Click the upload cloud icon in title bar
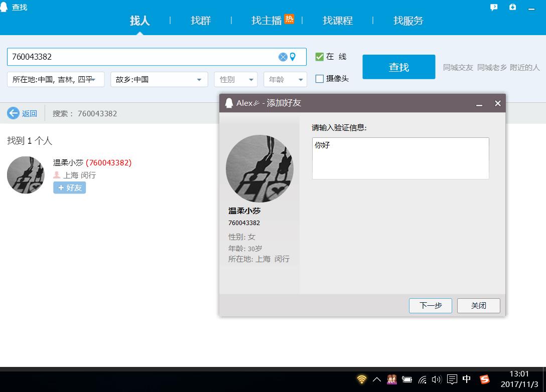The image size is (546, 392). click(x=512, y=7)
